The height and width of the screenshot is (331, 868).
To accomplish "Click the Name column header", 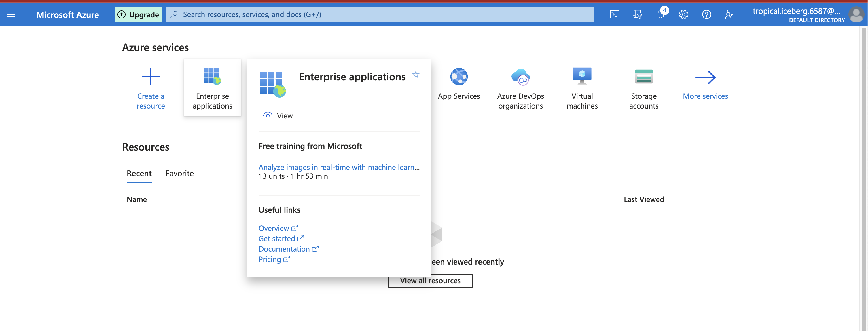I will click(x=137, y=200).
